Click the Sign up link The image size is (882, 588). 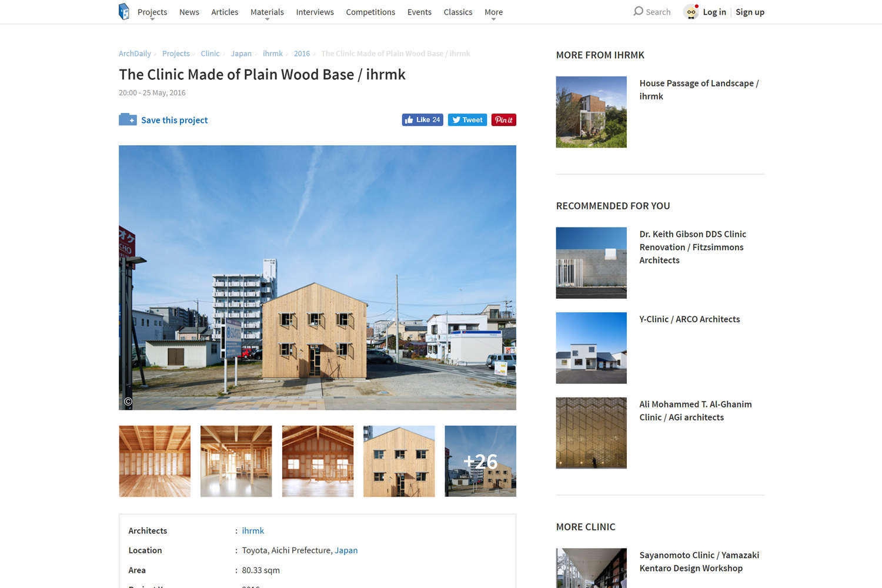pos(750,12)
